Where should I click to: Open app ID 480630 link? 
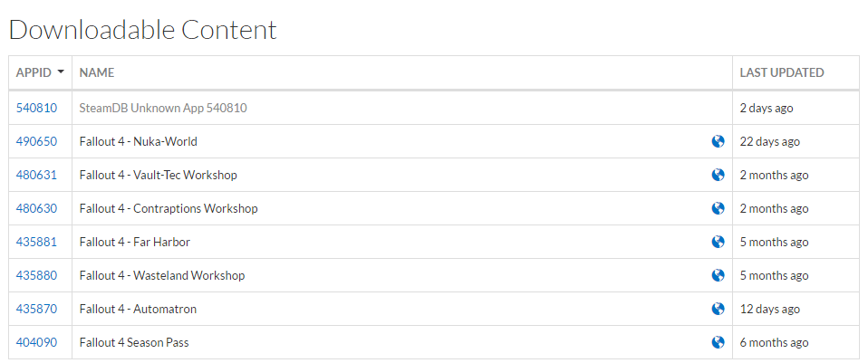click(x=36, y=208)
